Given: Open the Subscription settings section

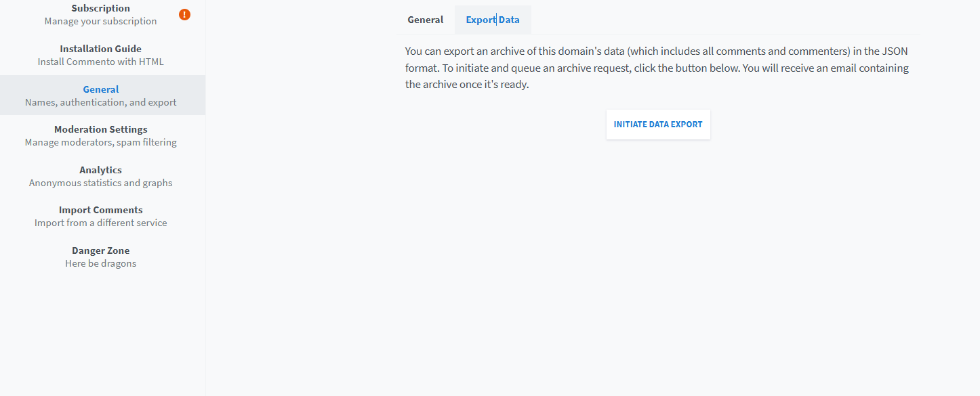Looking at the screenshot, I should tap(100, 8).
